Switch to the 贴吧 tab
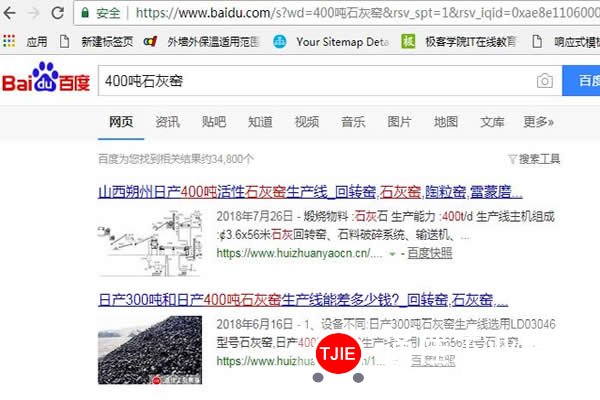The width and height of the screenshot is (600, 400). tap(214, 122)
